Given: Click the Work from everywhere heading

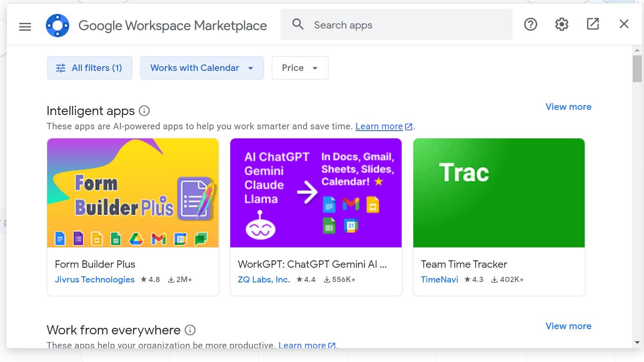Looking at the screenshot, I should click(x=114, y=330).
